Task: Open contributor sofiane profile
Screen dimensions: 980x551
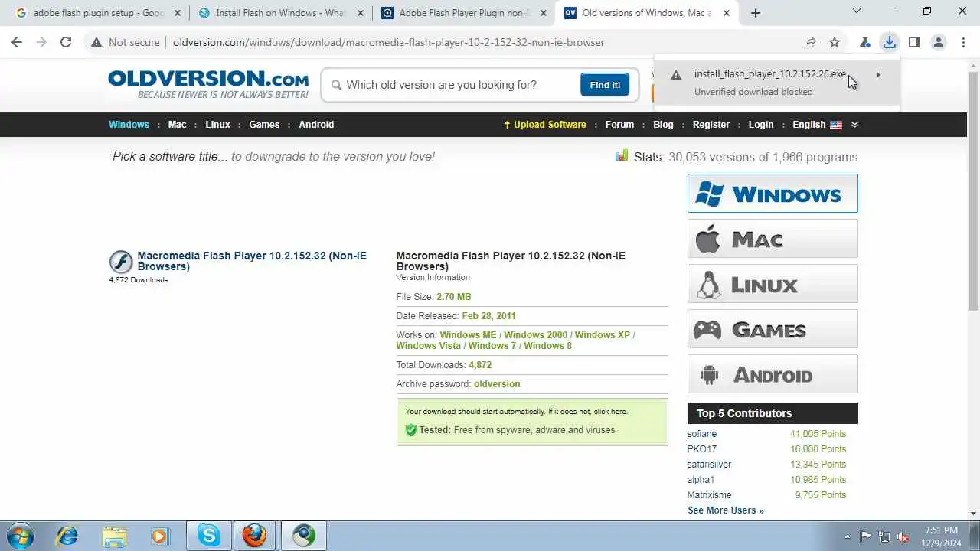Action: tap(702, 434)
